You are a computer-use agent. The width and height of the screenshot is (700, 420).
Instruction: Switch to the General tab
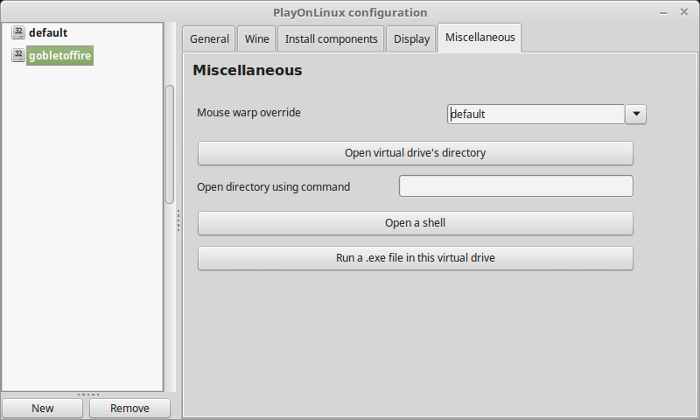(x=209, y=39)
